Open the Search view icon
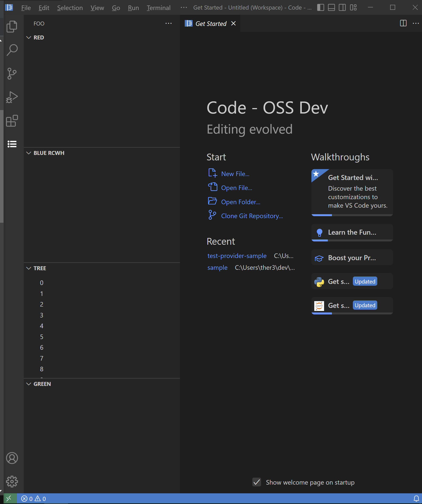The image size is (422, 504). tap(12, 50)
